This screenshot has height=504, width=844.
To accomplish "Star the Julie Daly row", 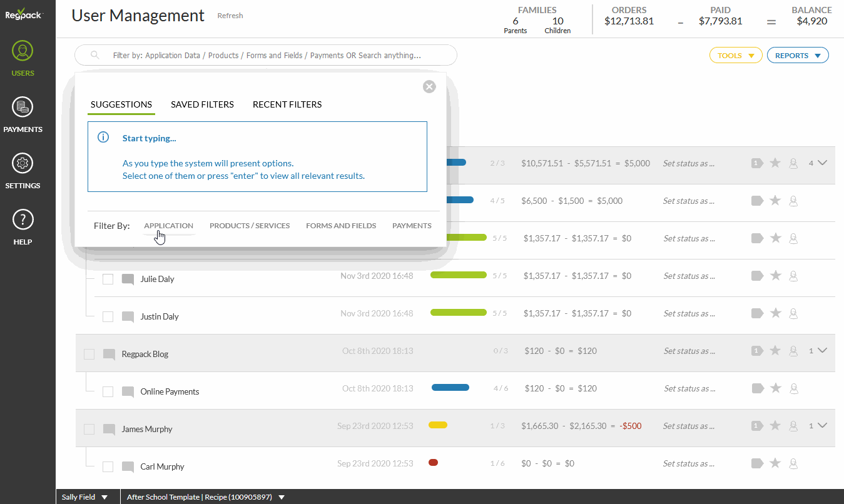I will tap(775, 276).
